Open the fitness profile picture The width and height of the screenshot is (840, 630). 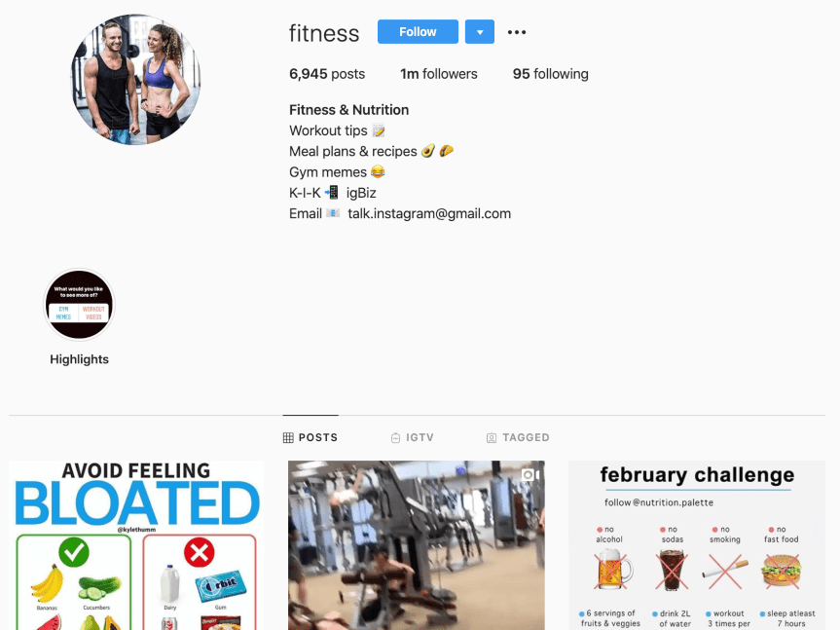click(x=135, y=79)
